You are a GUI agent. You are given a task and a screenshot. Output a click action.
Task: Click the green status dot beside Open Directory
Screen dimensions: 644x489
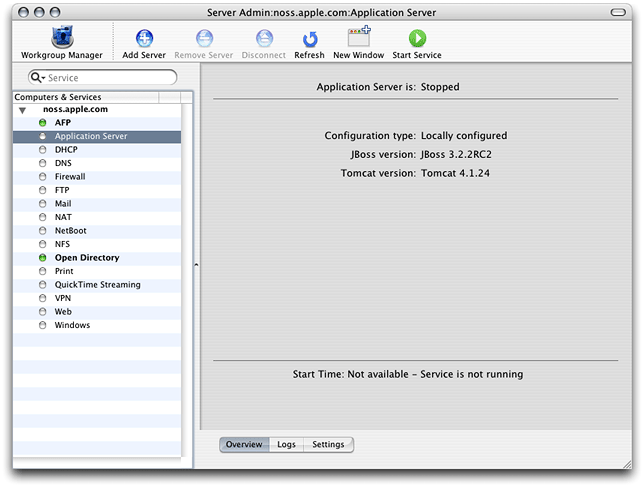pos(42,258)
